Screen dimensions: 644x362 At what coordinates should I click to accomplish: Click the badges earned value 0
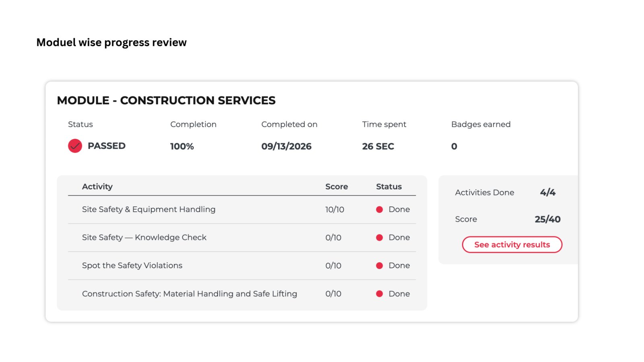click(x=454, y=146)
